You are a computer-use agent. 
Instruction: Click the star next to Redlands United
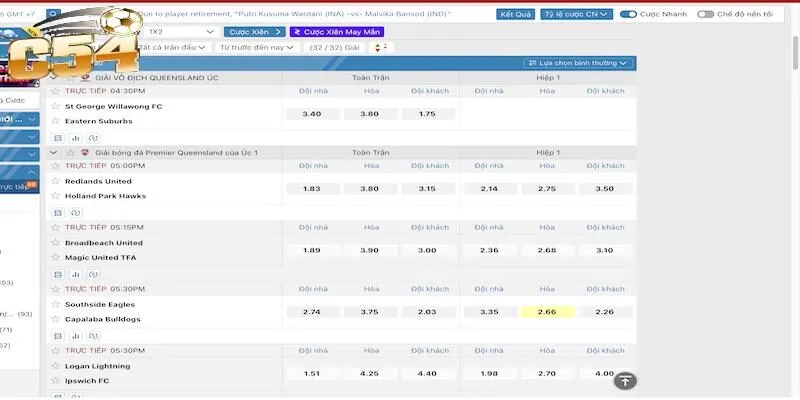[x=56, y=181]
